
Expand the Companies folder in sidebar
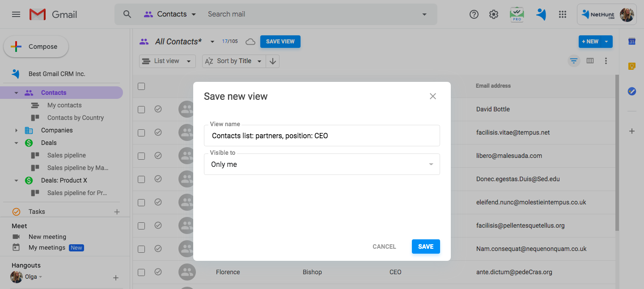[17, 130]
